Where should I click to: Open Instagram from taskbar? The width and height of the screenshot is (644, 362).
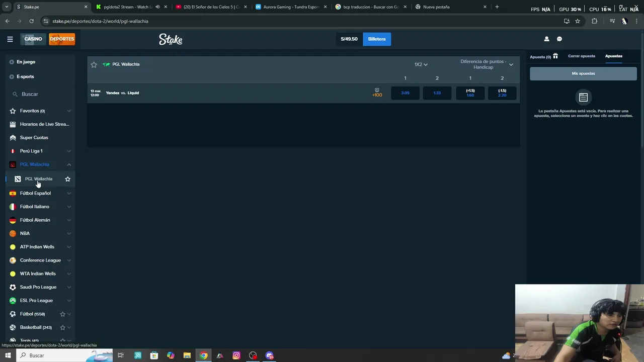pos(236,355)
